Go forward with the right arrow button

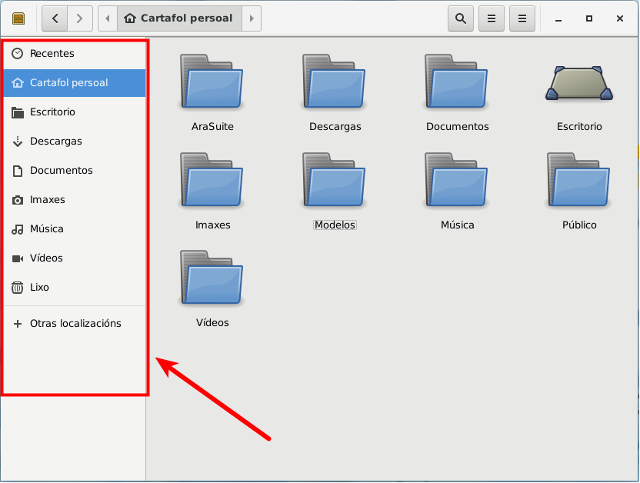(x=80, y=18)
